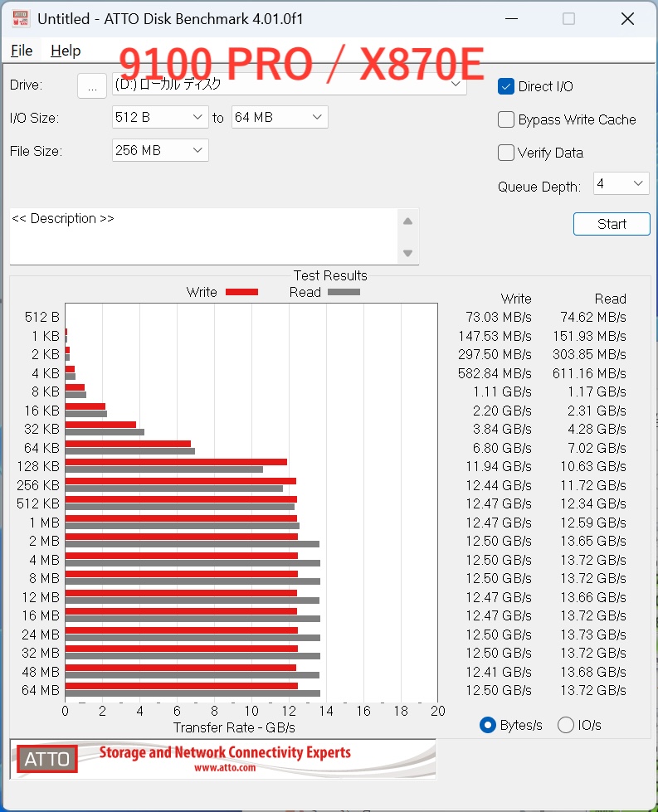Enable Bypass Write Cache checkbox
The image size is (658, 812).
(505, 119)
